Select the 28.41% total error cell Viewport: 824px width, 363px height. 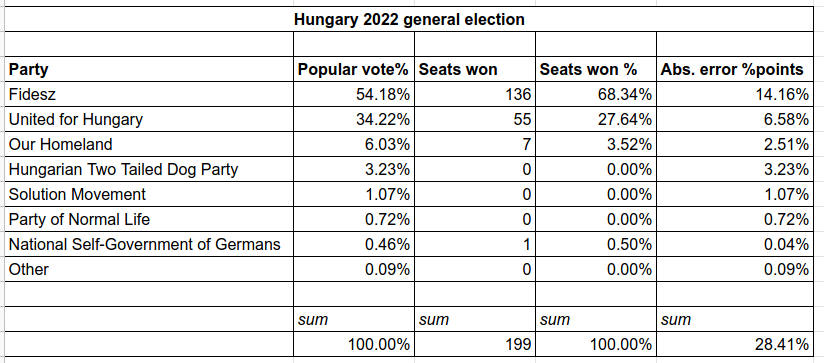(x=735, y=345)
